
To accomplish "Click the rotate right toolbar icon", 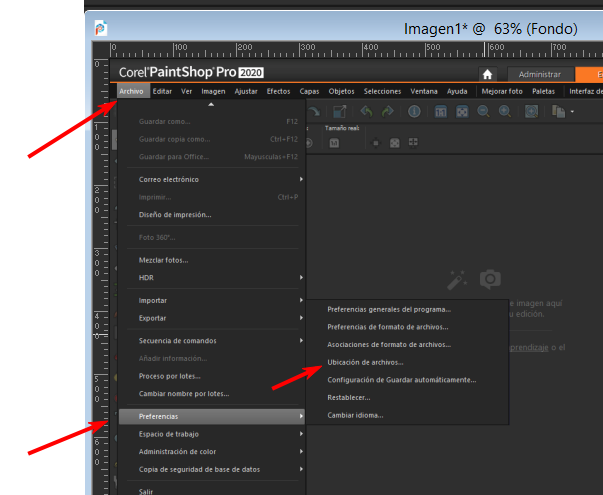I will [387, 112].
